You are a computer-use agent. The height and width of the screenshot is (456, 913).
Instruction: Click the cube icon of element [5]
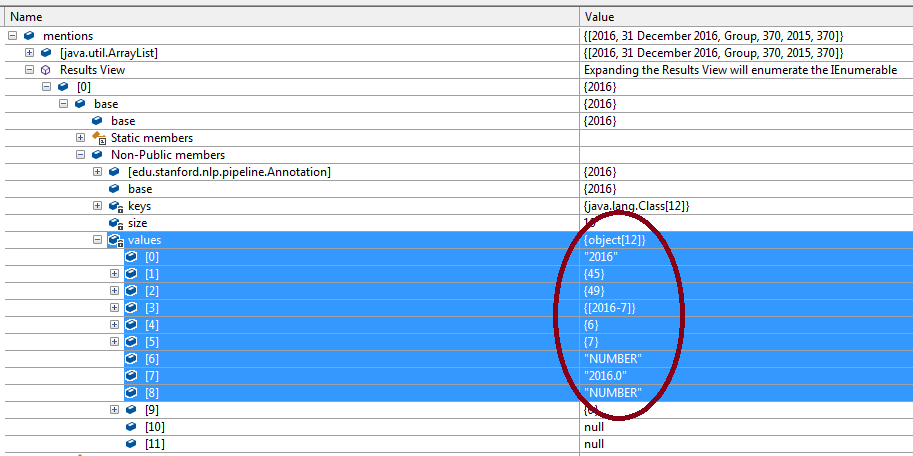coord(131,341)
